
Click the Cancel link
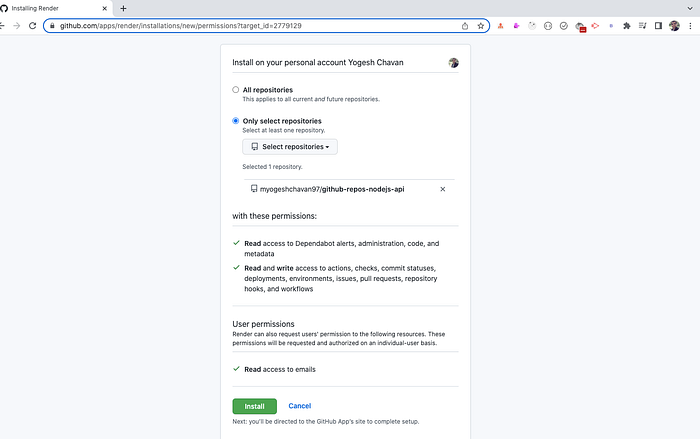point(300,406)
